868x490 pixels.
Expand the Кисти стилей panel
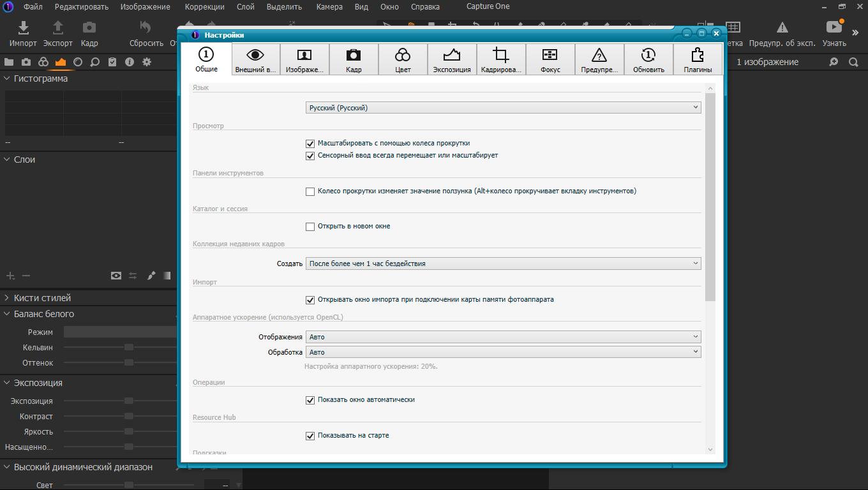[x=7, y=298]
